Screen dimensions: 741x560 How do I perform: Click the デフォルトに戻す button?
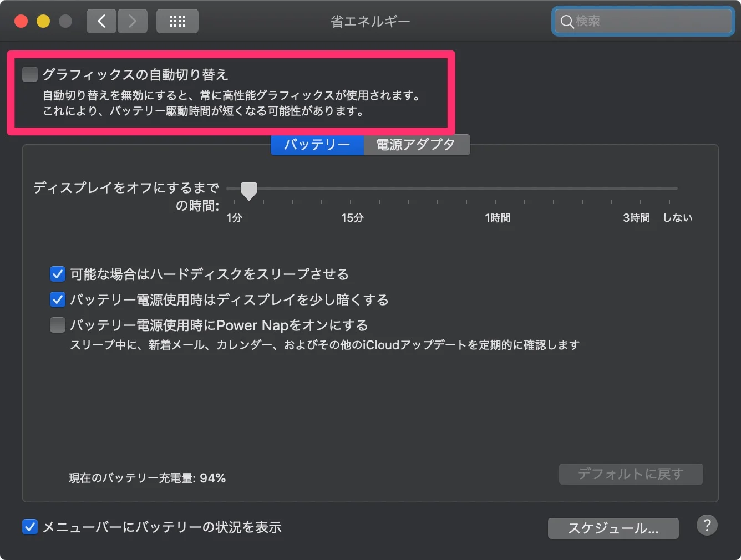click(x=631, y=474)
